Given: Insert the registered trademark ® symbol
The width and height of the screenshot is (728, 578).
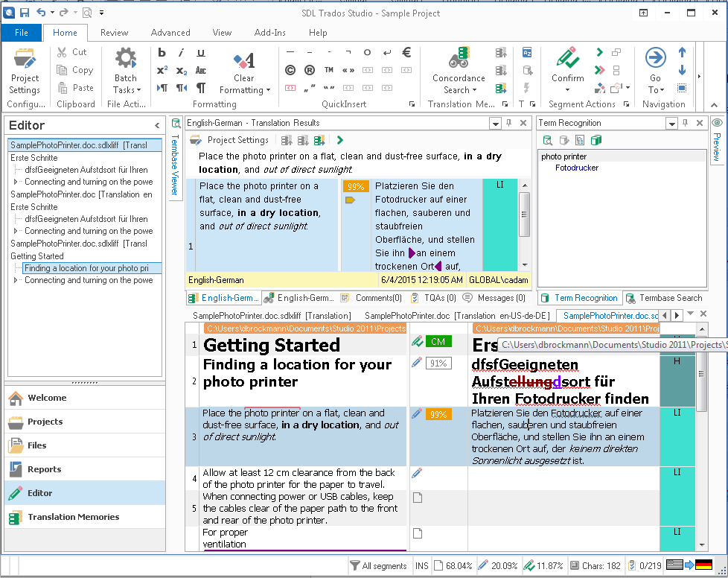Looking at the screenshot, I should [x=309, y=70].
